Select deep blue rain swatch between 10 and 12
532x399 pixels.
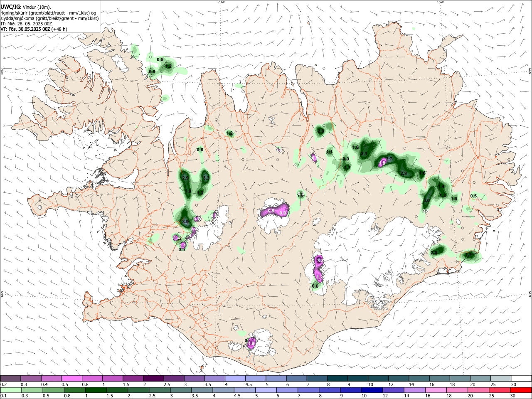tap(372, 390)
